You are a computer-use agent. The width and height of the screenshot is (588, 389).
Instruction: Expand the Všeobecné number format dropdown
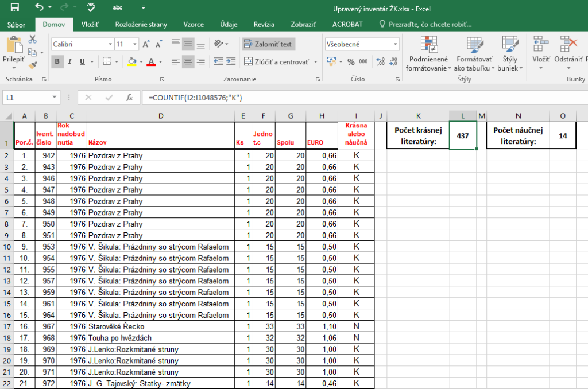coord(396,44)
